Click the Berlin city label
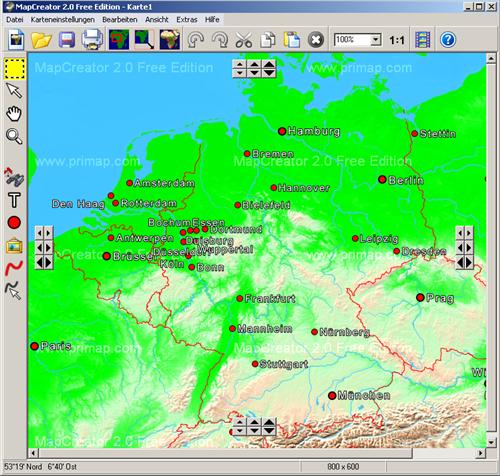The height and width of the screenshot is (476, 500). pos(406,180)
